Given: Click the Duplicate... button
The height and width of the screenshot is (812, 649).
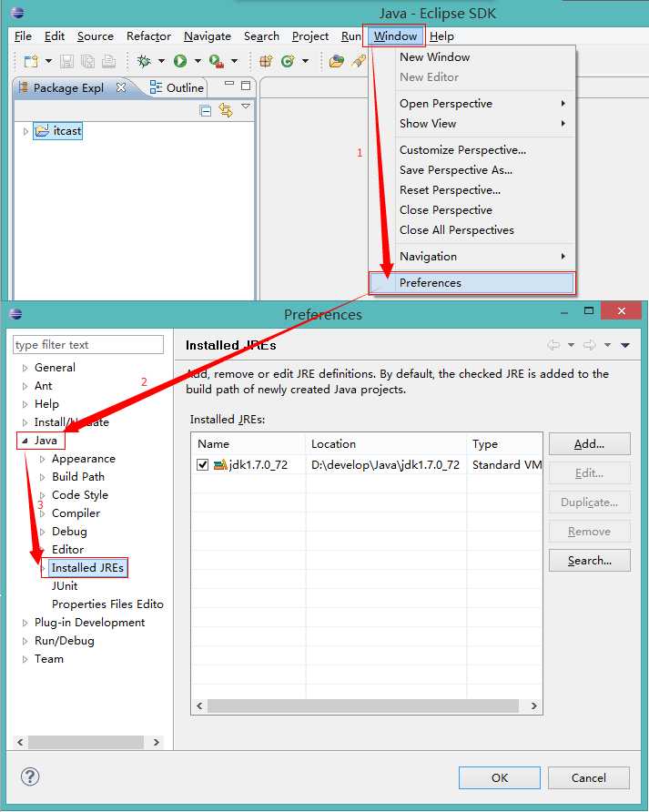Looking at the screenshot, I should [590, 502].
